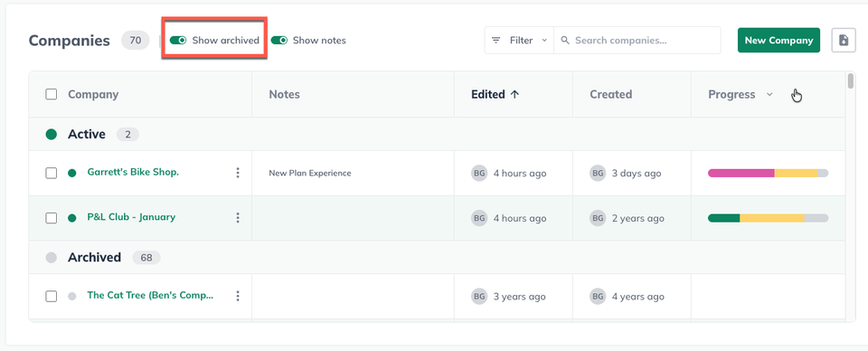Click grey status dot beside The Cat Tree
Screen dimensions: 868x351
pos(72,296)
